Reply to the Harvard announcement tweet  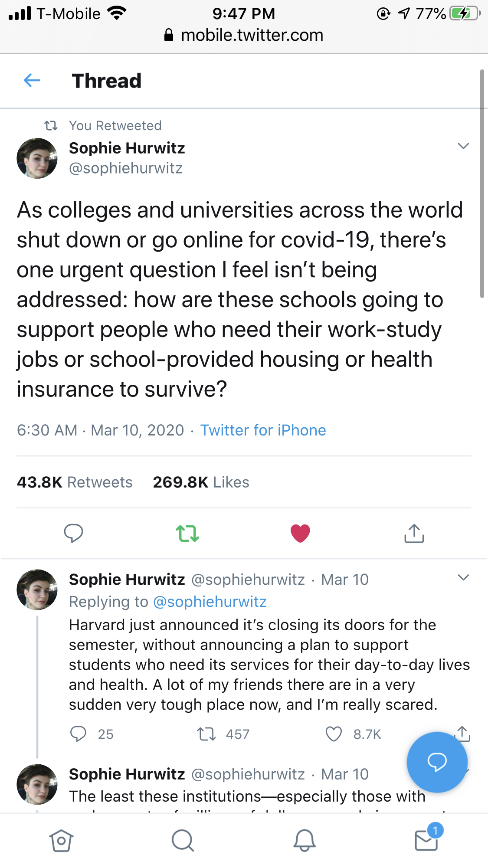(79, 734)
